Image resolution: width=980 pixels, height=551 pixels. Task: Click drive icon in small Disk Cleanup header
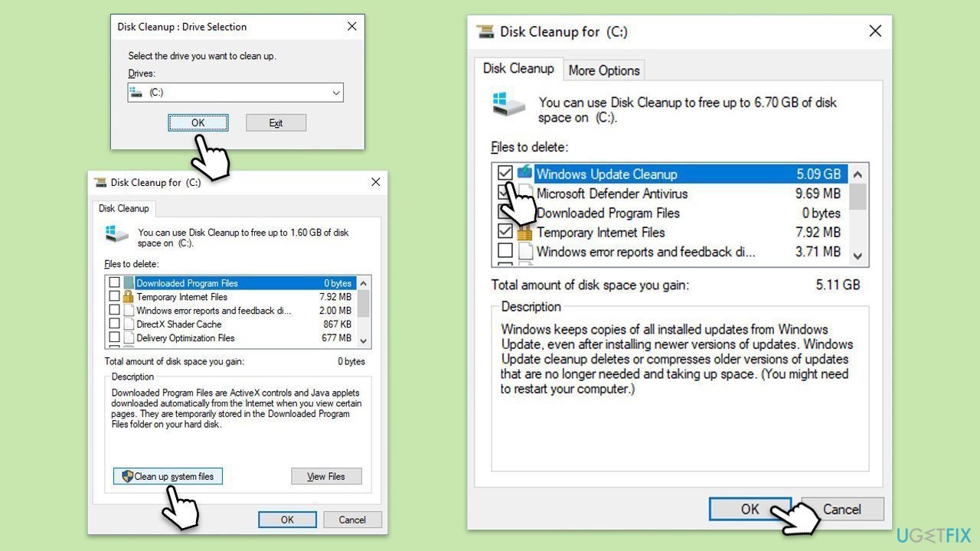point(117,234)
